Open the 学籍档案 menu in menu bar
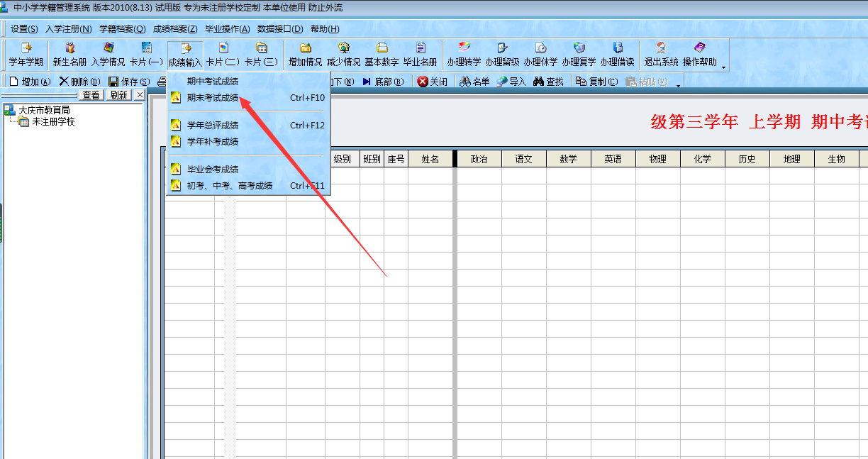 point(122,29)
